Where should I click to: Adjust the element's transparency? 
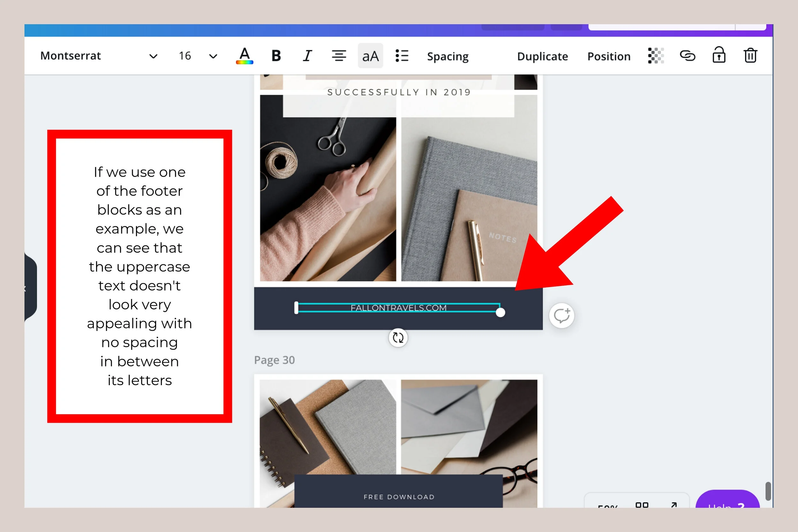click(x=655, y=56)
